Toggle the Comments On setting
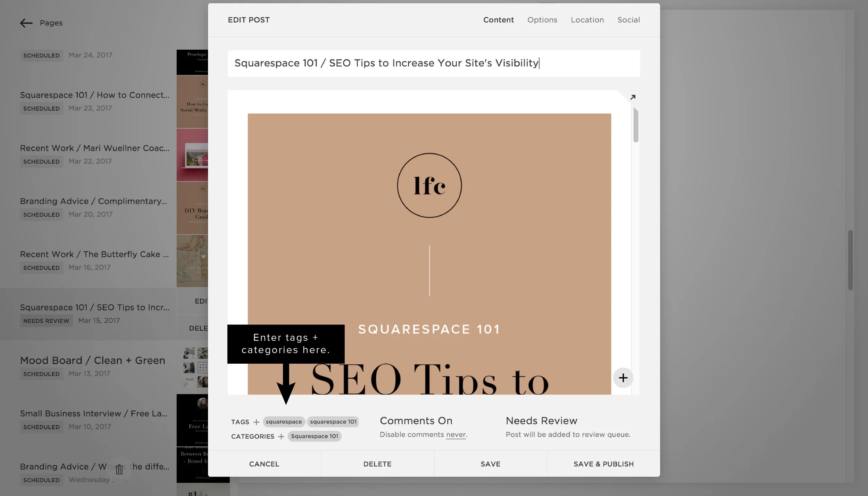The width and height of the screenshot is (868, 496). [x=416, y=421]
